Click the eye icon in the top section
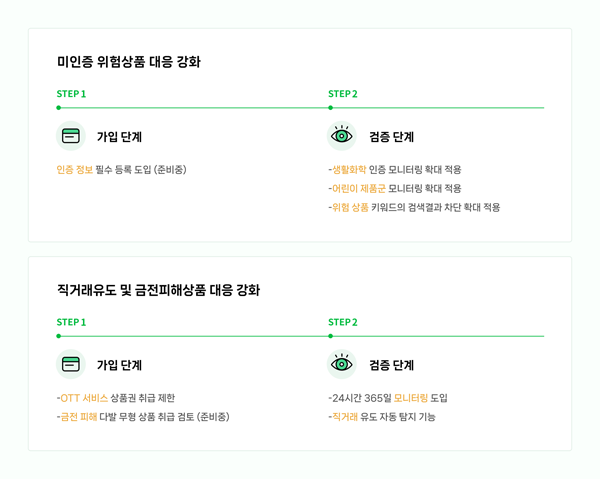The image size is (600, 479). pyautogui.click(x=342, y=136)
